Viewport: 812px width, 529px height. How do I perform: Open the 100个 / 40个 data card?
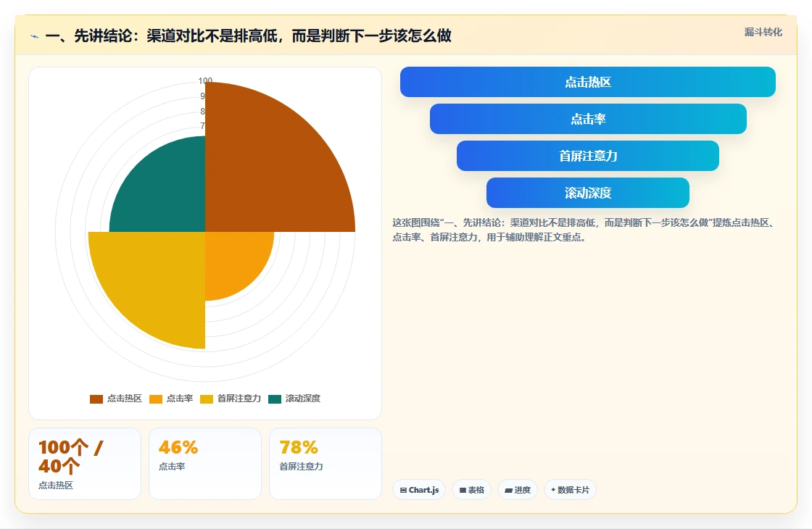tap(85, 464)
